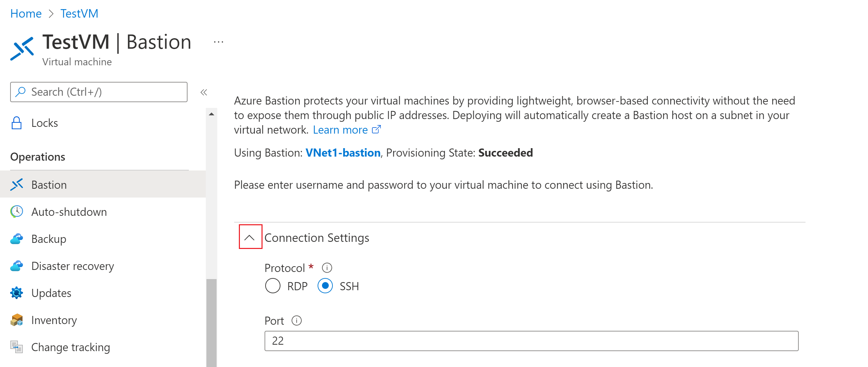The image size is (868, 367).
Task: Click the Inventory boxes icon
Action: pyautogui.click(x=17, y=320)
